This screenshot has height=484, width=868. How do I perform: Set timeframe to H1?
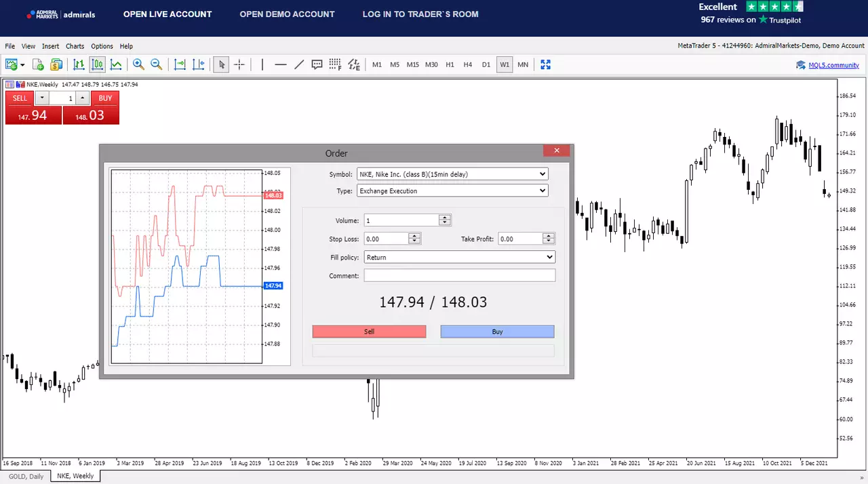pyautogui.click(x=450, y=65)
